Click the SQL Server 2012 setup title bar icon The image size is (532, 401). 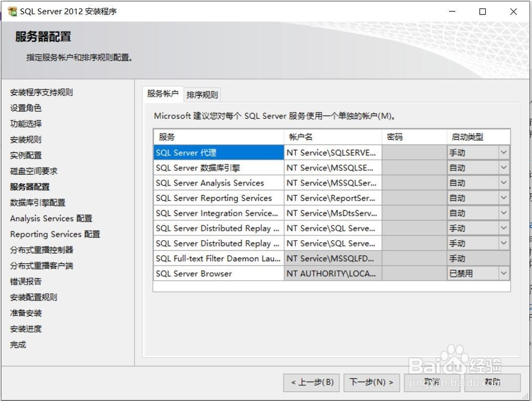click(12, 11)
